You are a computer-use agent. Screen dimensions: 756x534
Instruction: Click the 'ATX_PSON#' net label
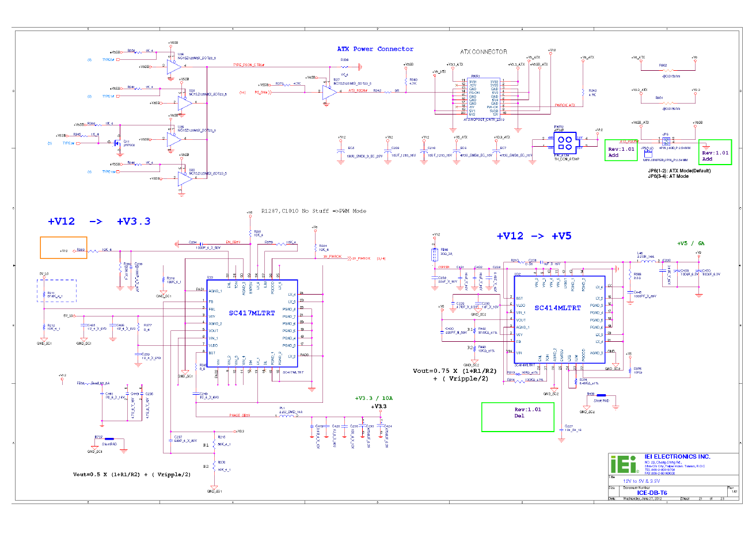coord(358,90)
